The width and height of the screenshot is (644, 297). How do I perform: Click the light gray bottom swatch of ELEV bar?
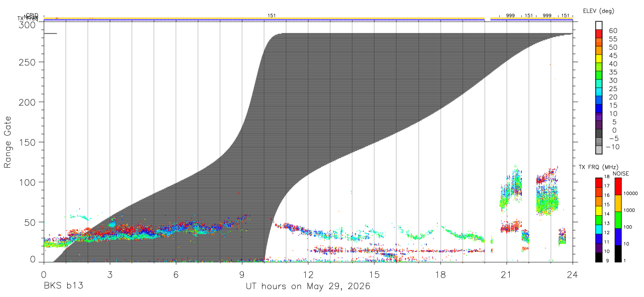(599, 150)
